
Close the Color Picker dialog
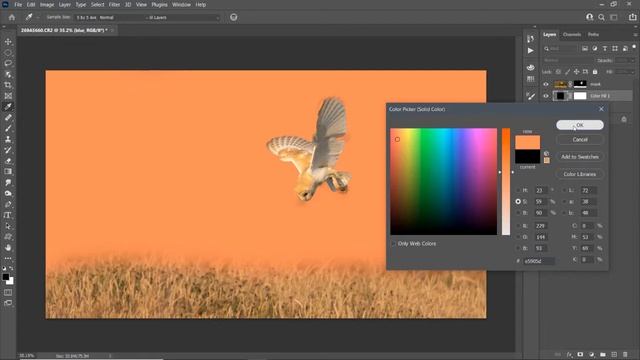point(601,109)
